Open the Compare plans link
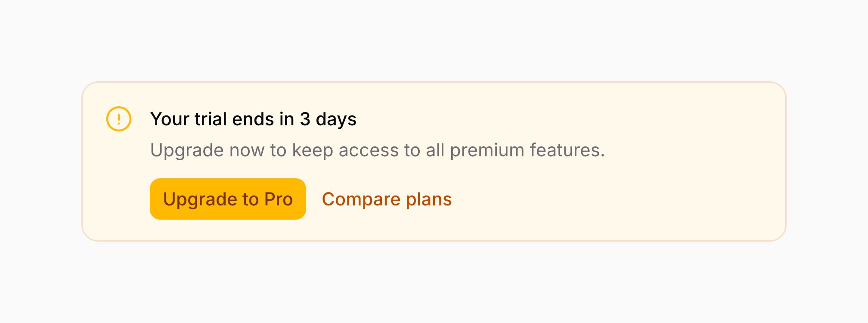Viewport: 868px width, 323px height. pos(387,199)
